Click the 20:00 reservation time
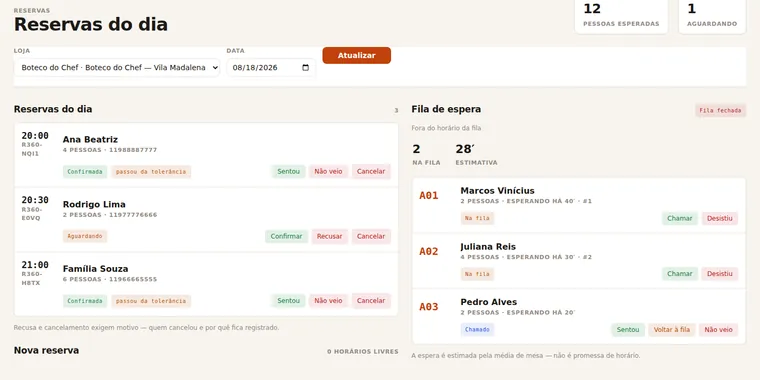 pyautogui.click(x=35, y=136)
